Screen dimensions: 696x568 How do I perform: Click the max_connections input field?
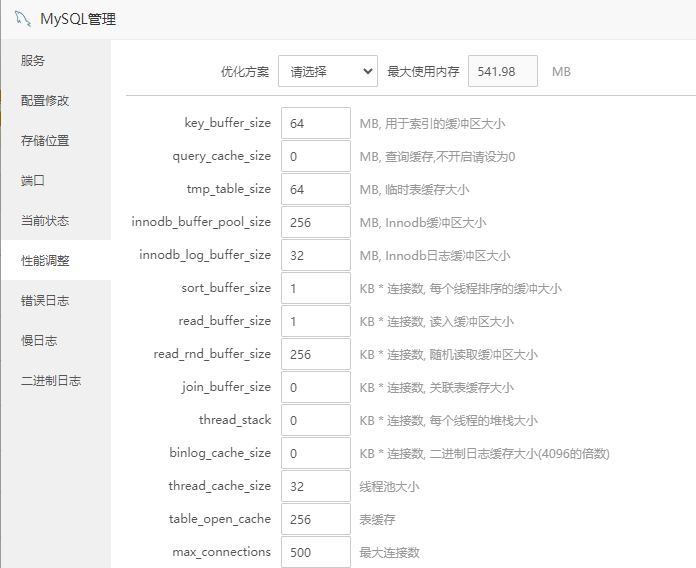[316, 552]
